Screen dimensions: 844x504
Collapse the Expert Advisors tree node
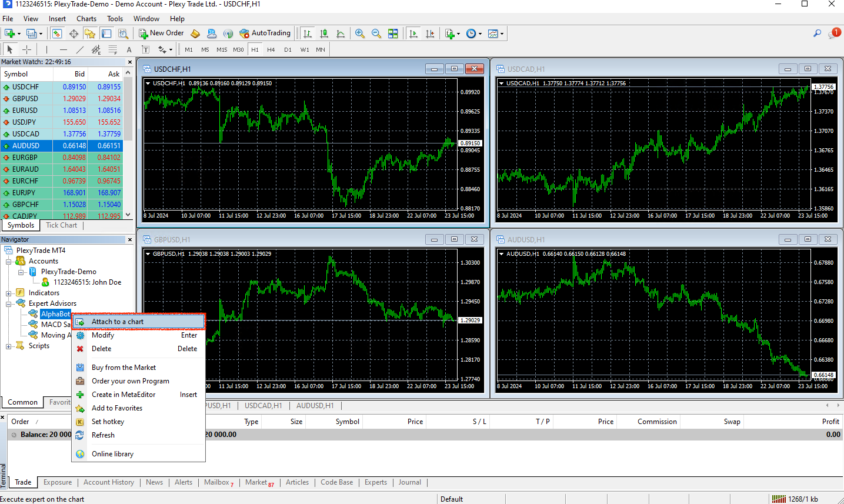[9, 303]
